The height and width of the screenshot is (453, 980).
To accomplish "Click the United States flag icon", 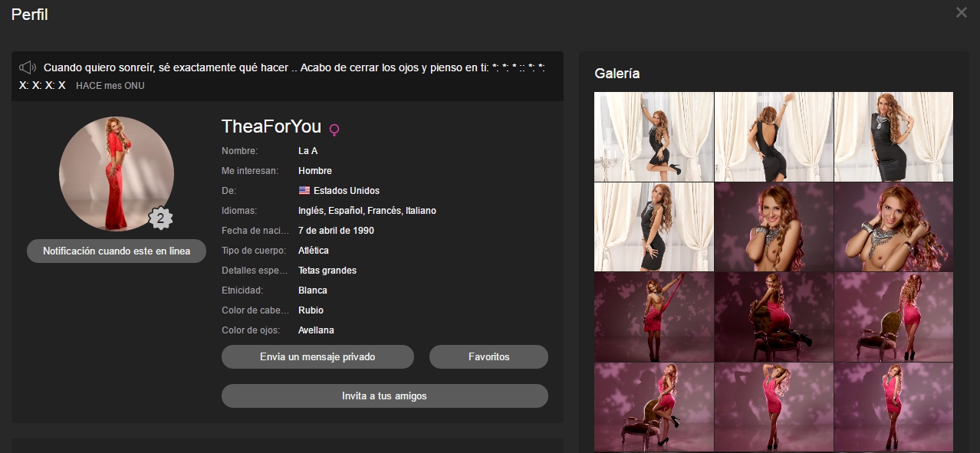I will click(304, 191).
